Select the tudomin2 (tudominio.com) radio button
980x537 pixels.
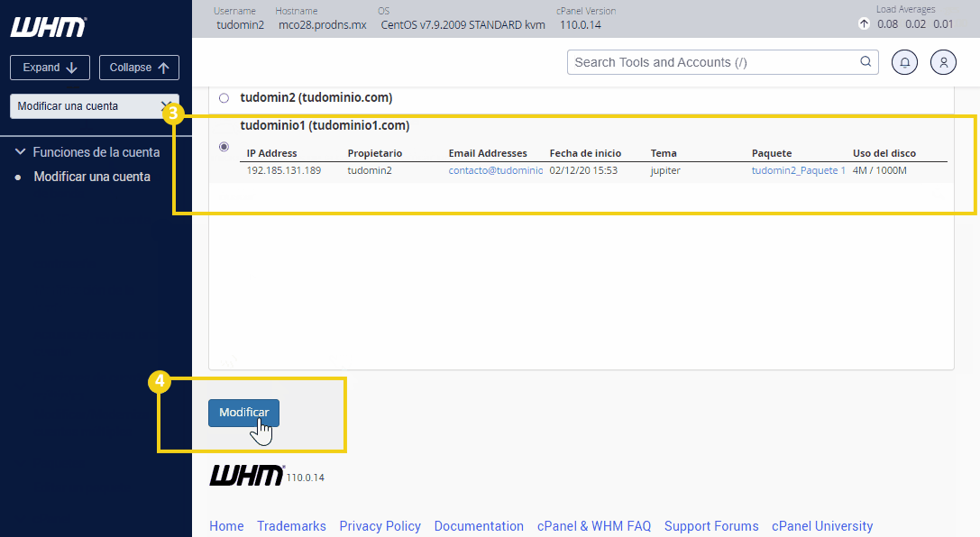point(224,98)
